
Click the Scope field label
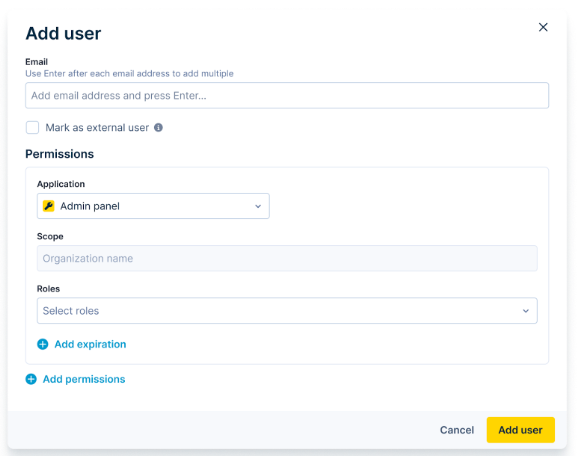click(50, 236)
